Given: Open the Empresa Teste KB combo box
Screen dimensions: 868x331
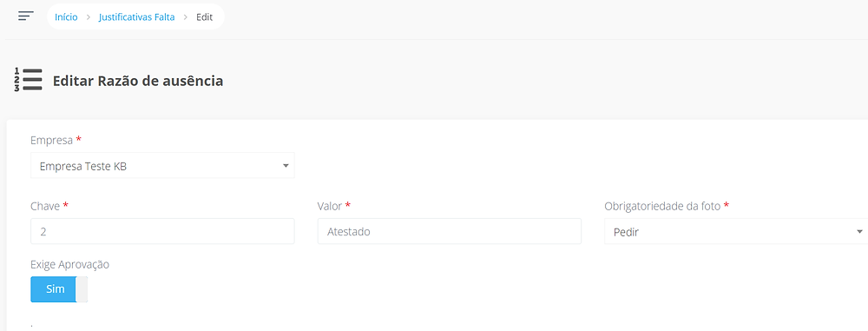Looking at the screenshot, I should point(162,165).
